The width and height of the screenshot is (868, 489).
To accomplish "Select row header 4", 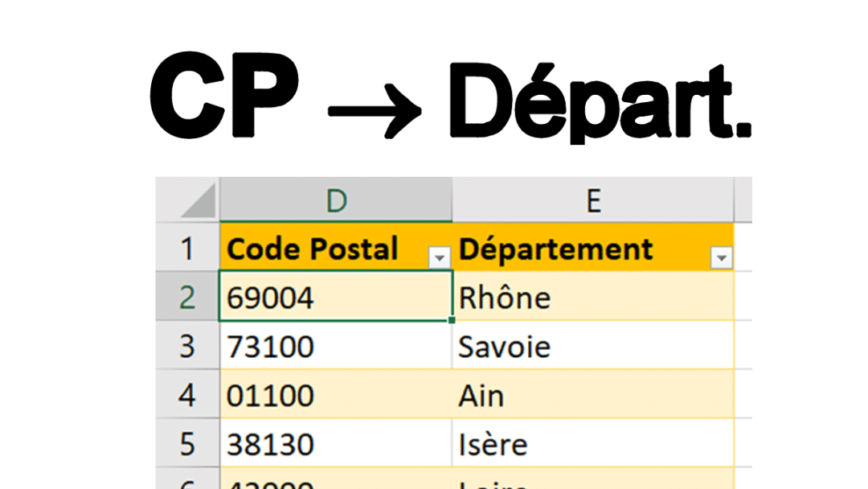I will [x=188, y=395].
